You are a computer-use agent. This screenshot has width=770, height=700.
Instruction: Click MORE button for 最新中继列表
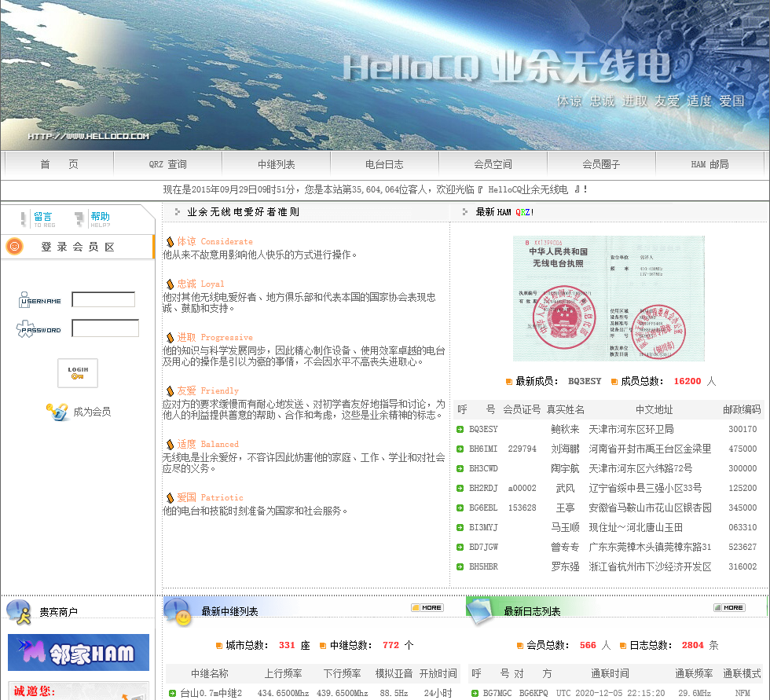(427, 607)
